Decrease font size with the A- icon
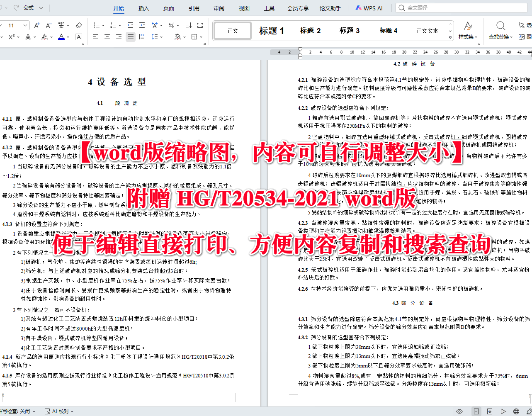Image resolution: width=532 pixels, height=416 pixels. tap(49, 25)
